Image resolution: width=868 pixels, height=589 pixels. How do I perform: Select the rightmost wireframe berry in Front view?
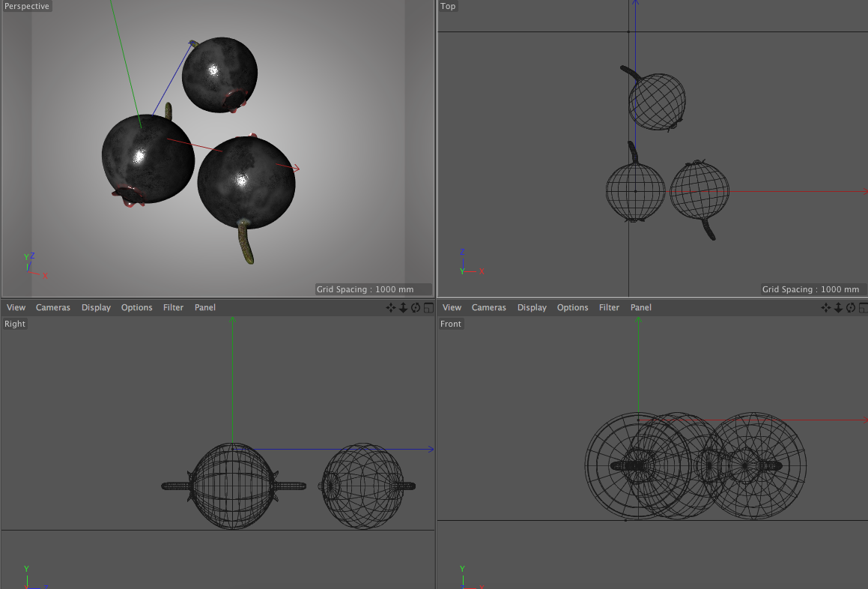[754, 466]
